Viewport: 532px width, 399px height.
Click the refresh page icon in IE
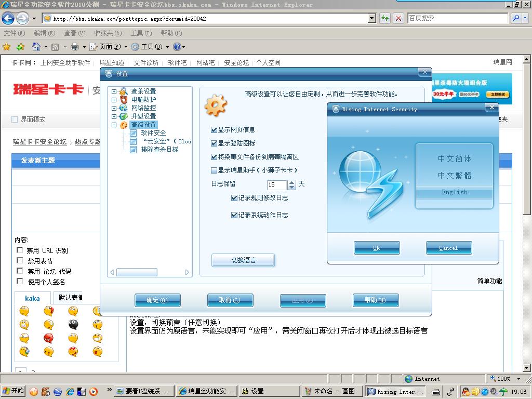(385, 18)
